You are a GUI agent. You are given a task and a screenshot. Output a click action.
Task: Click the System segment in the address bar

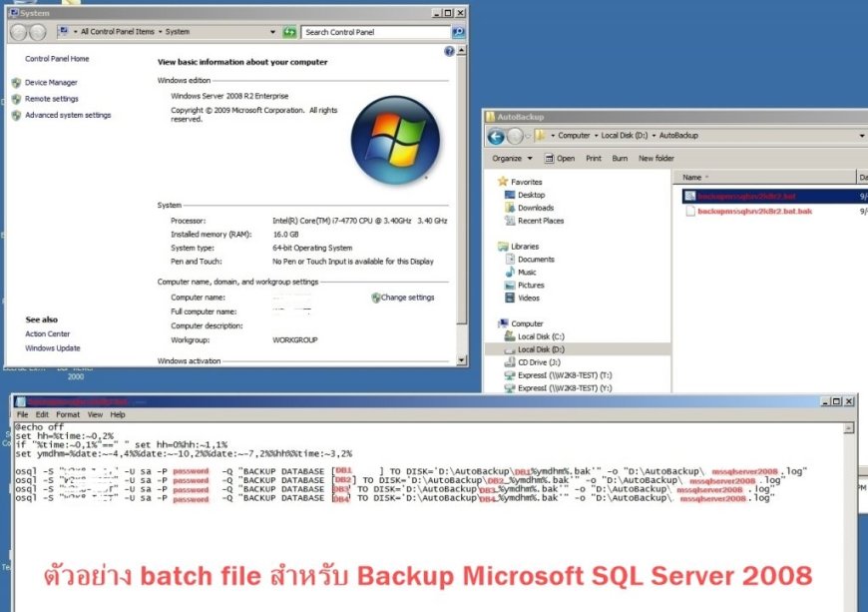pos(178,32)
